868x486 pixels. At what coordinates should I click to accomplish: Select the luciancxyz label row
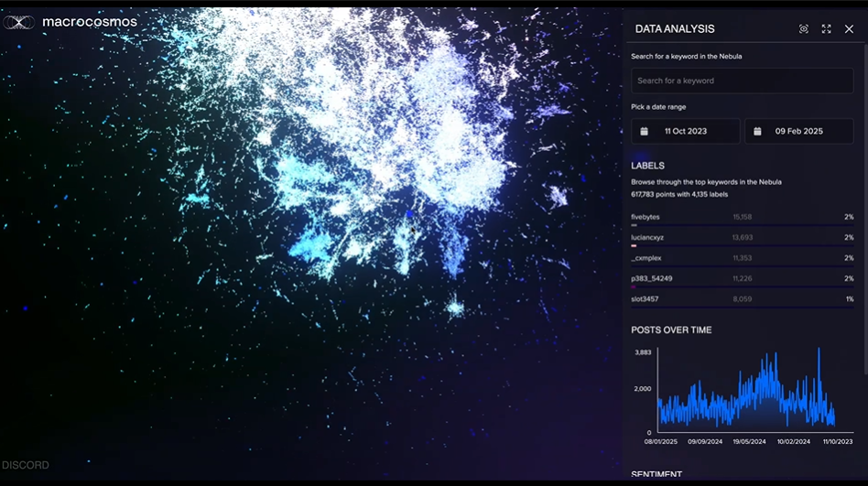742,237
